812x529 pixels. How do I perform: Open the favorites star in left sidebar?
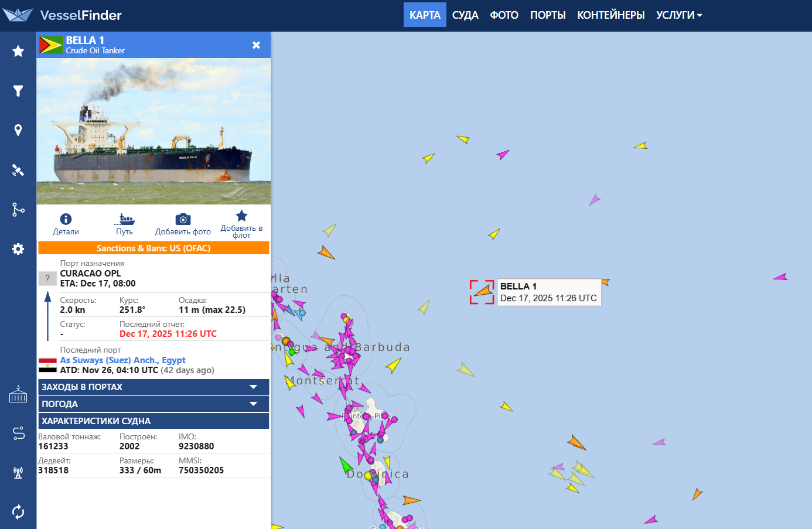(x=18, y=52)
